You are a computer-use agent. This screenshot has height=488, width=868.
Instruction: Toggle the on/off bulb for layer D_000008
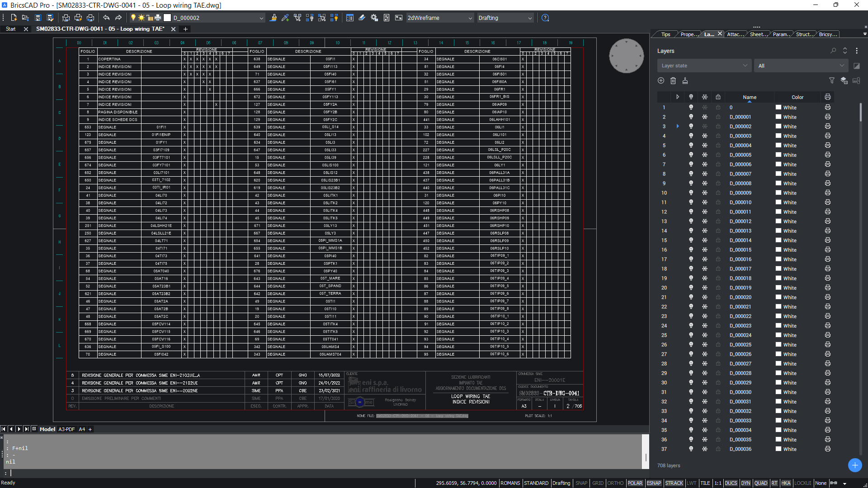point(691,183)
